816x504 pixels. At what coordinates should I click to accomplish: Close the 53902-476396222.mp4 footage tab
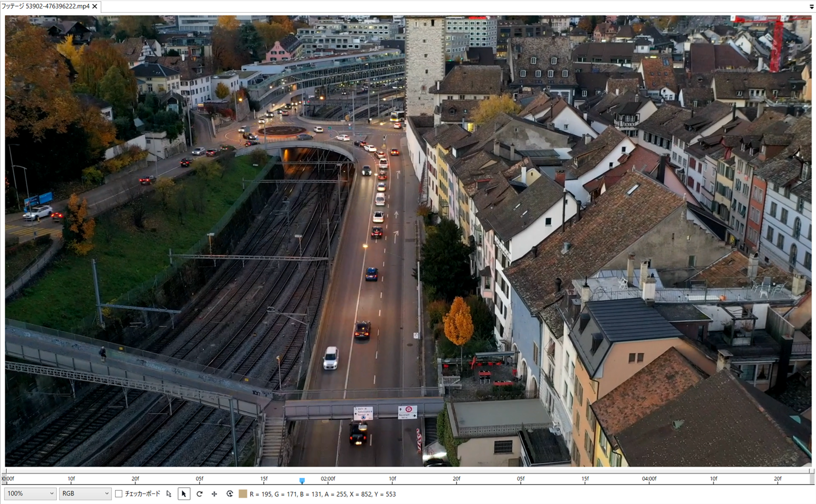click(95, 6)
